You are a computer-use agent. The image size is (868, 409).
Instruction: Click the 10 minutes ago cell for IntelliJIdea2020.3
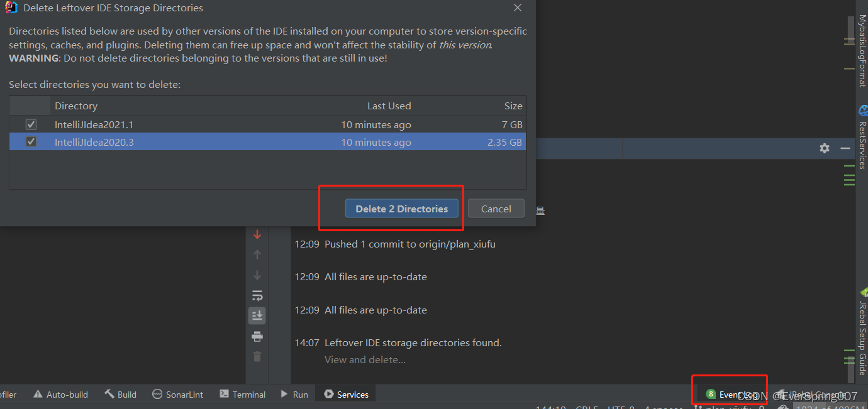pos(376,142)
